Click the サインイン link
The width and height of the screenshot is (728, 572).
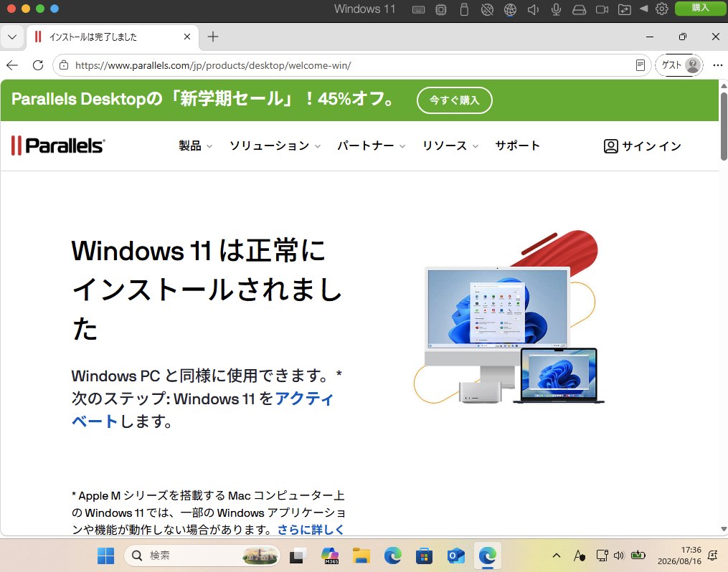tap(643, 146)
